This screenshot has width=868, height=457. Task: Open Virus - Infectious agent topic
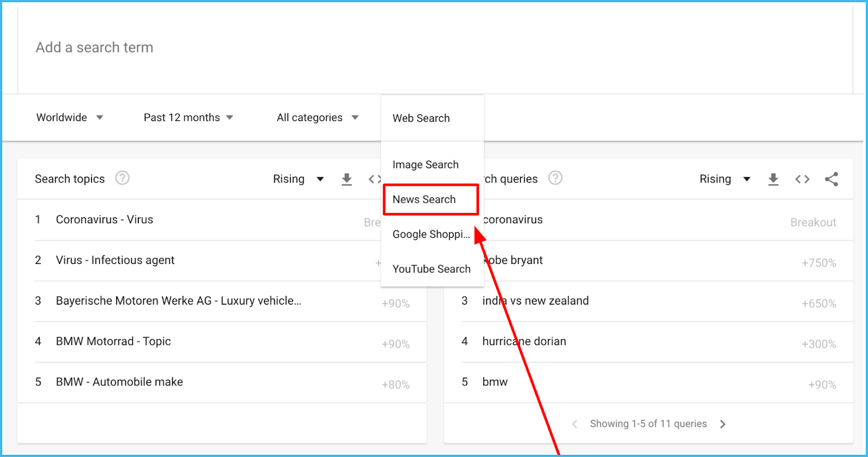click(115, 260)
